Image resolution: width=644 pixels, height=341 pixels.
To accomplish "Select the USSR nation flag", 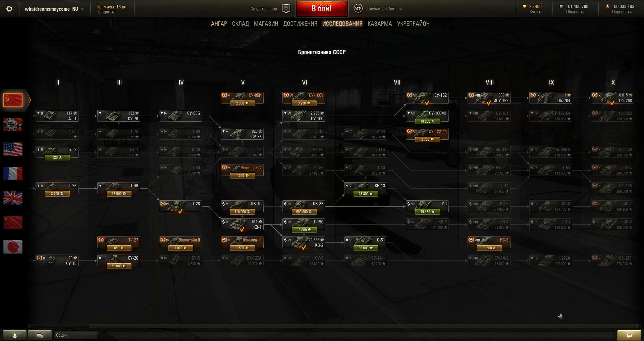I will [x=13, y=100].
